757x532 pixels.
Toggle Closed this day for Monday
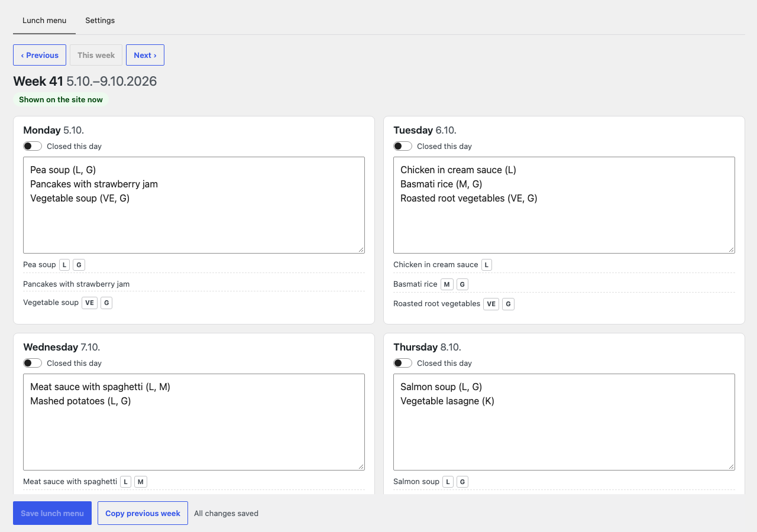pos(33,146)
